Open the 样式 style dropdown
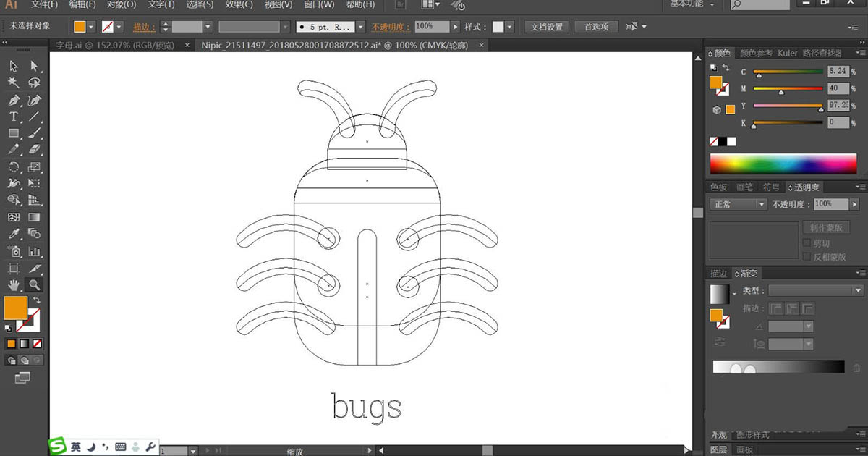The height and width of the screenshot is (456, 868). [509, 27]
